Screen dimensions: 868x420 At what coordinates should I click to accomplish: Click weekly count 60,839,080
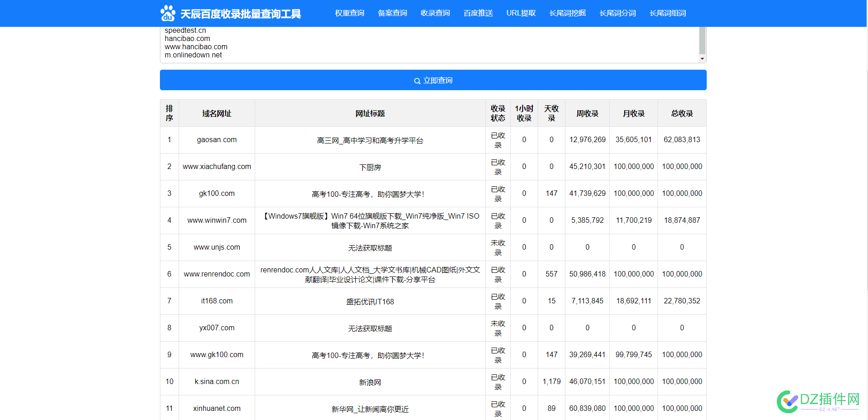tap(587, 409)
